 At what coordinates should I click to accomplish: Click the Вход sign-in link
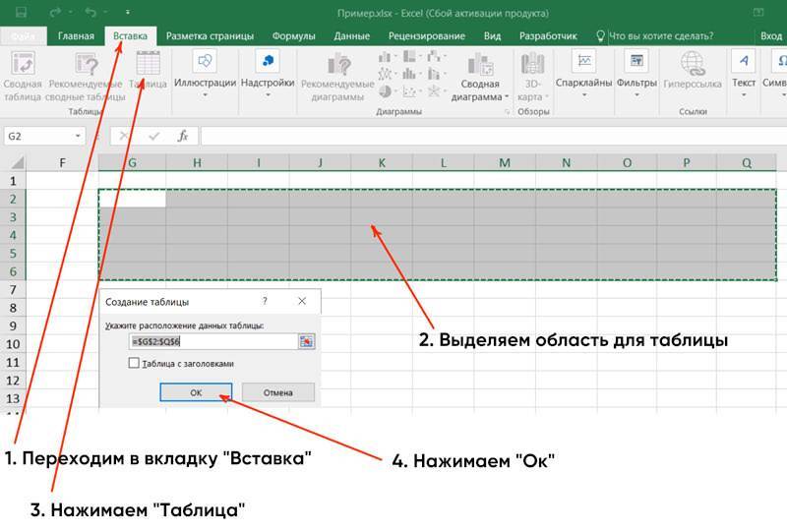[x=771, y=36]
